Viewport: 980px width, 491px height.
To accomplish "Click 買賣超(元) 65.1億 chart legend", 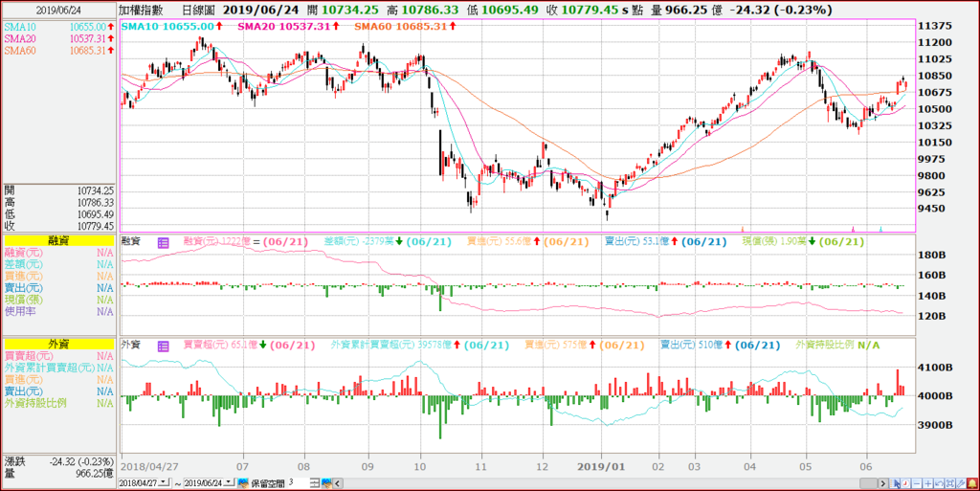I will pos(249,345).
